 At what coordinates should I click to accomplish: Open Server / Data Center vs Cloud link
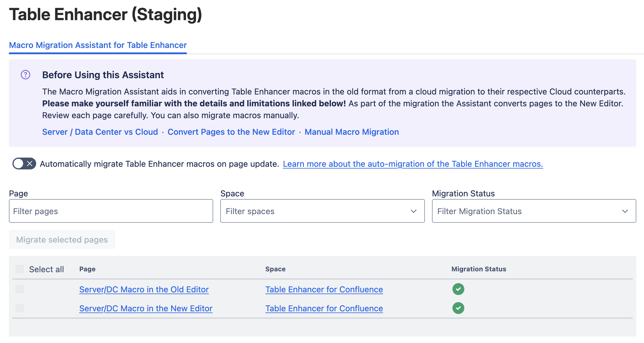point(100,132)
